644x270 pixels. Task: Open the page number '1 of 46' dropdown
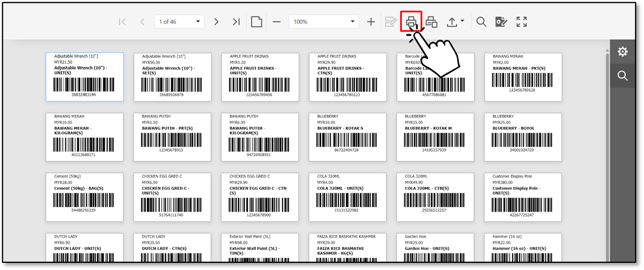point(179,22)
